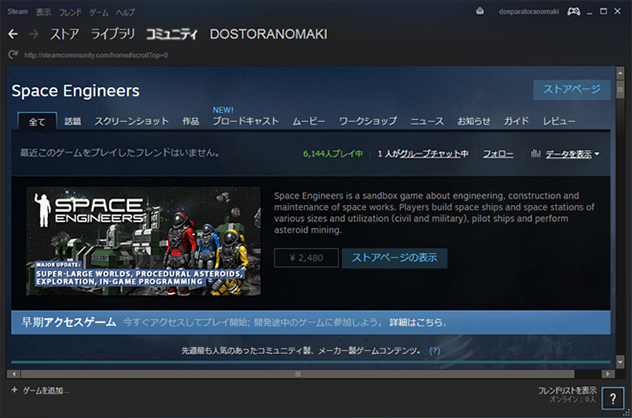Click ゲームを追加 at the bottom left

(x=45, y=390)
